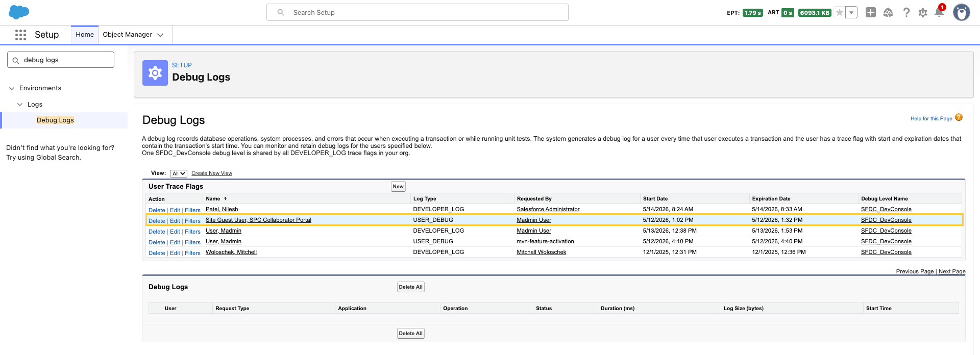
Task: Delete the Site Guest User trace flag
Action: click(x=157, y=221)
